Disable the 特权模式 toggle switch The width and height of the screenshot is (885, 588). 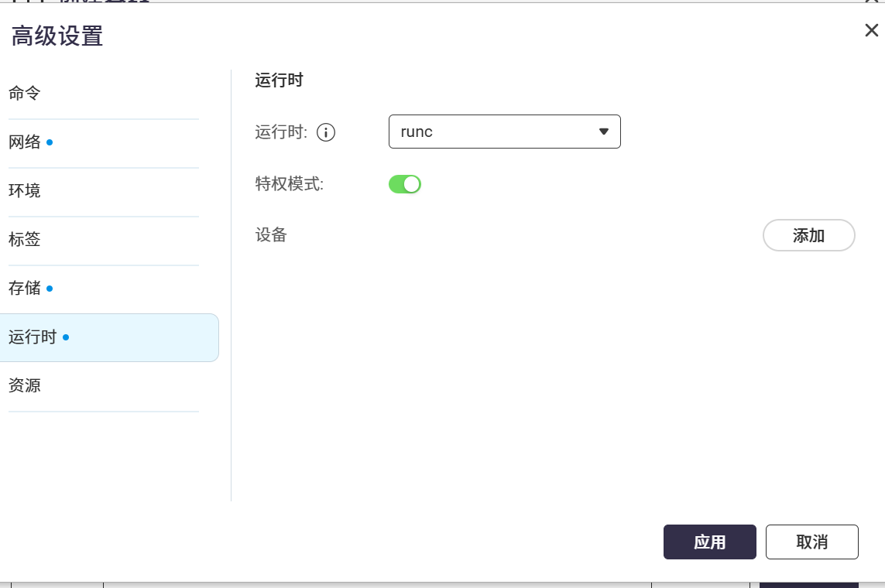point(404,184)
